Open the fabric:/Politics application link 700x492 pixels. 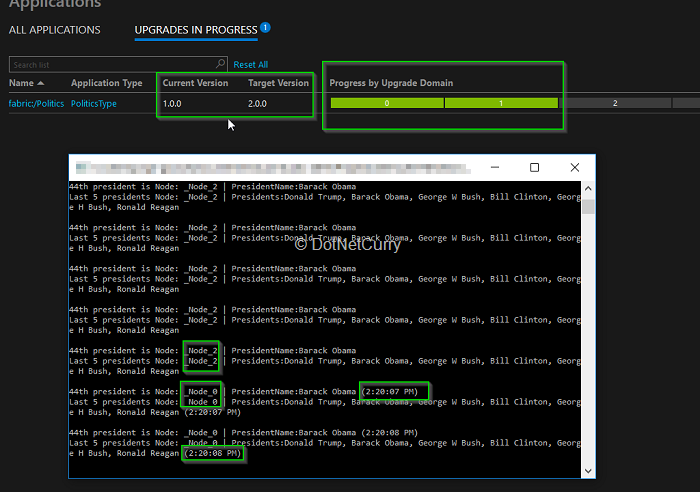[x=37, y=104]
